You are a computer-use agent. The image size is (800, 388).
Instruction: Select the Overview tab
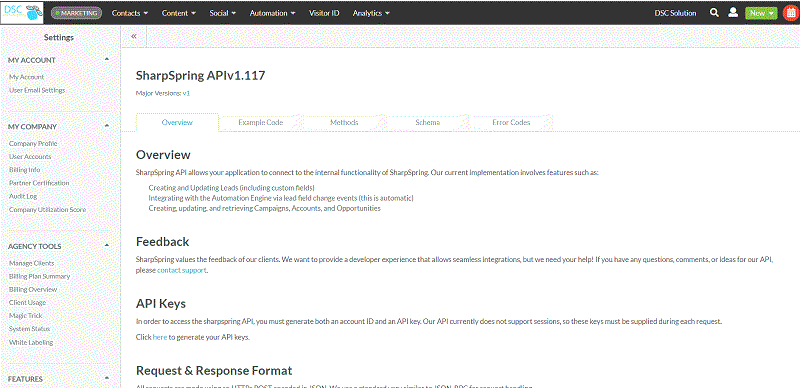tap(177, 123)
